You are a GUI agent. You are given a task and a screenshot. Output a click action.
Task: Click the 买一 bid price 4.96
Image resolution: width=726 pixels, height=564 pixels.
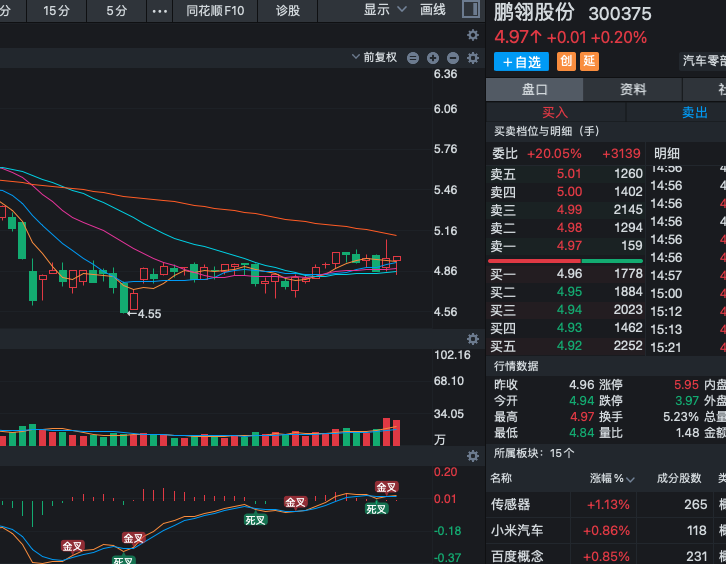click(569, 274)
